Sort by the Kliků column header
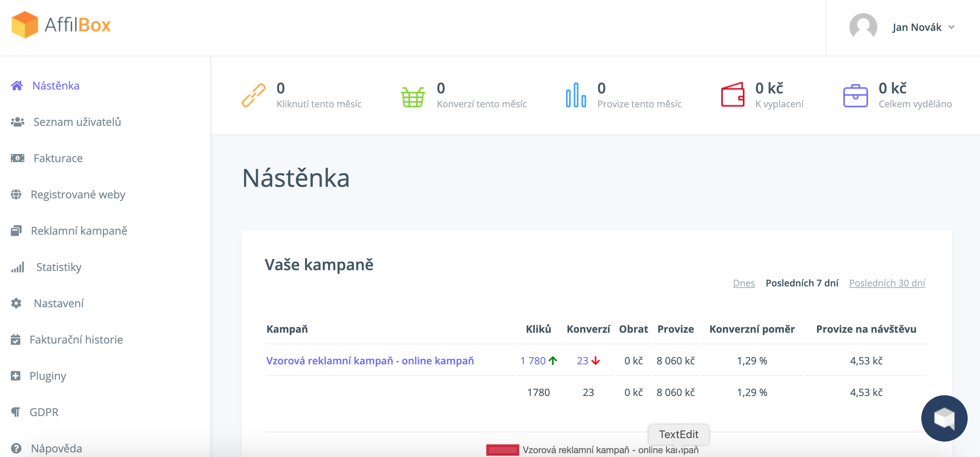 [538, 329]
